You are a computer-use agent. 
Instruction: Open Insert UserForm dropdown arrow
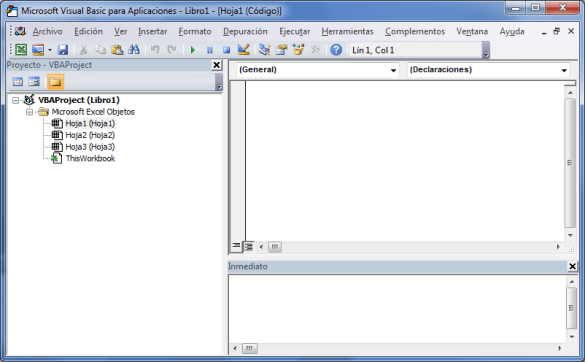(50, 50)
